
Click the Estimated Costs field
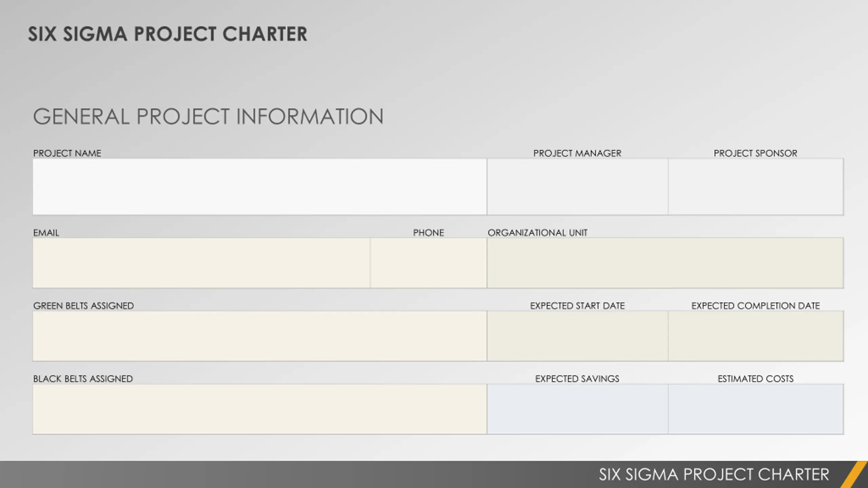[756, 409]
